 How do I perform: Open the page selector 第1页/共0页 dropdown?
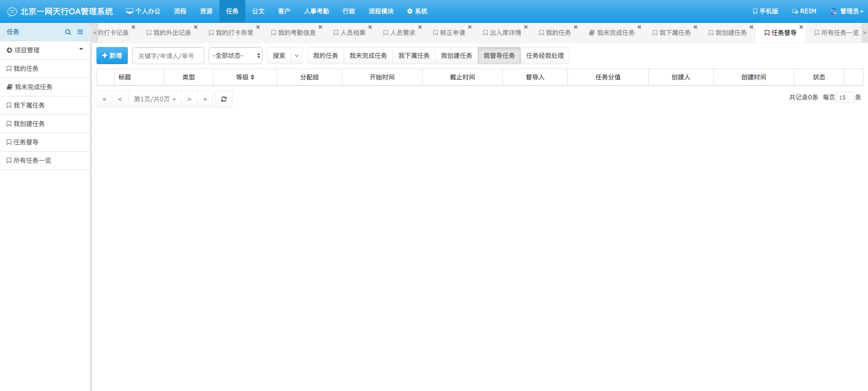click(x=155, y=99)
